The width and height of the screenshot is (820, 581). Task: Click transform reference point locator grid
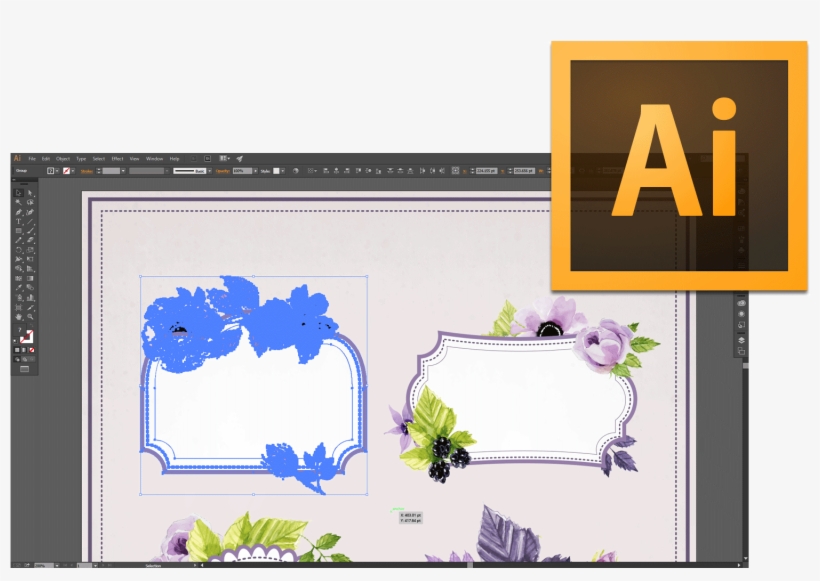pos(455,170)
